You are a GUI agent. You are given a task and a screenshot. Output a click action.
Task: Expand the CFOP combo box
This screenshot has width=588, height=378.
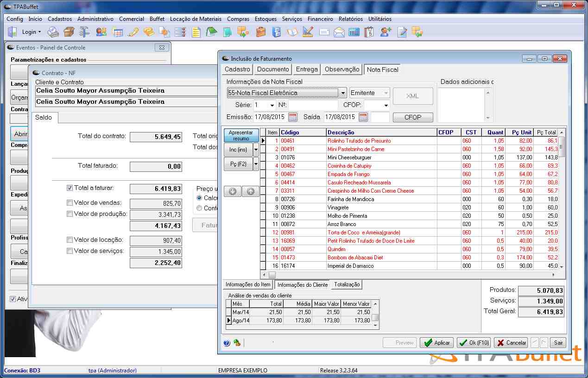click(386, 105)
